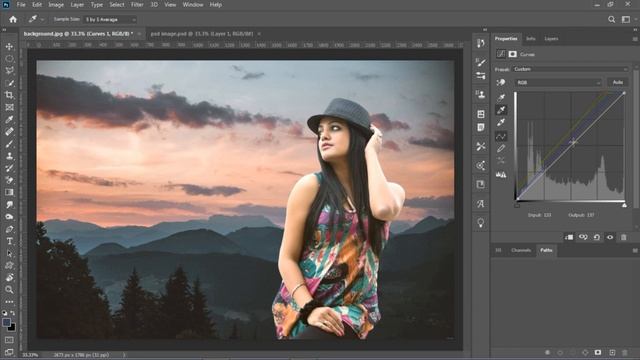
Task: Select the Eyedropper tool in left toolbar
Action: pyautogui.click(x=9, y=119)
